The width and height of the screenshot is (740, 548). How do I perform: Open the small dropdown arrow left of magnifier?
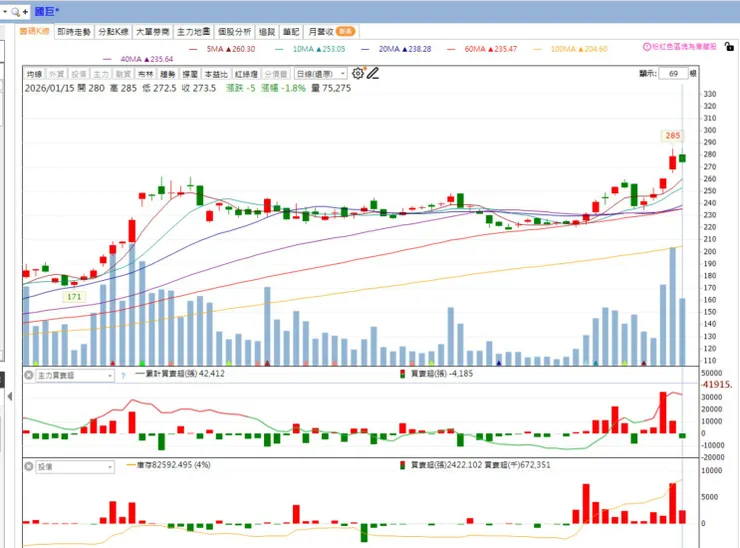(x=5, y=11)
